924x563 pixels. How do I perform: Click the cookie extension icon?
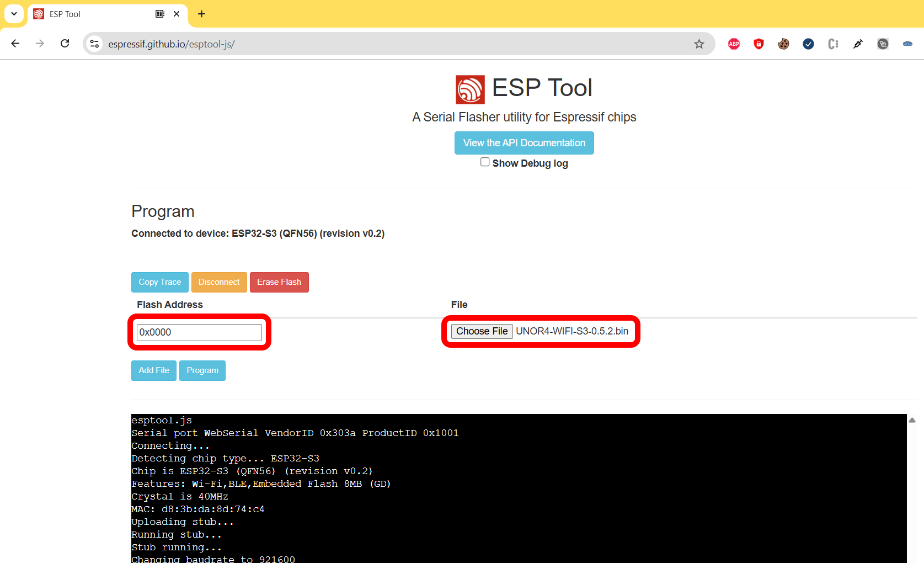783,44
